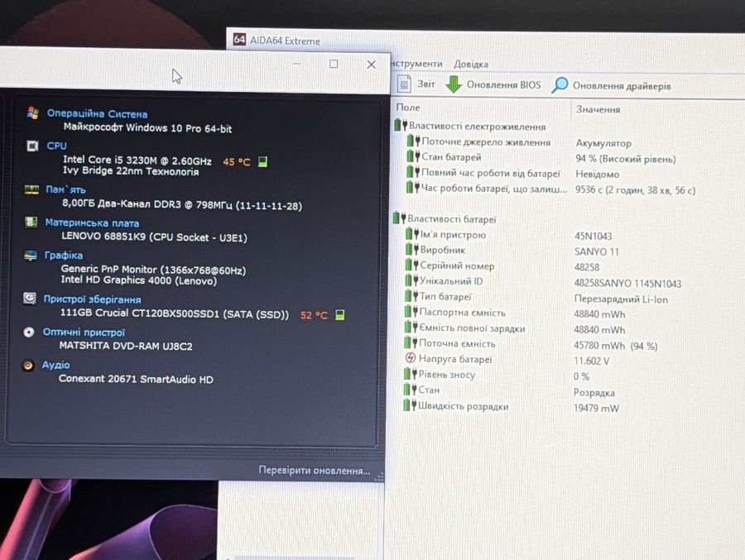Select the Властивості батареї group row

445,219
